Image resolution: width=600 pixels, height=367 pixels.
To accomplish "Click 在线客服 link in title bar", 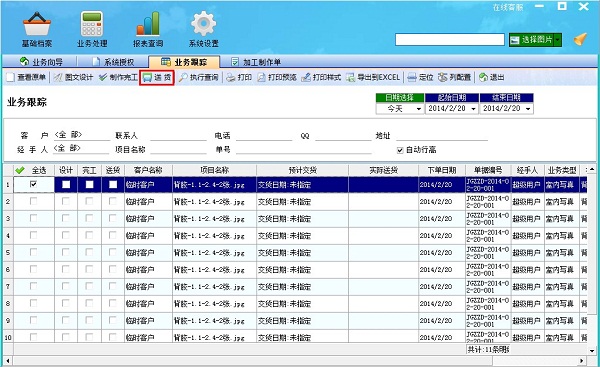I will [x=507, y=7].
